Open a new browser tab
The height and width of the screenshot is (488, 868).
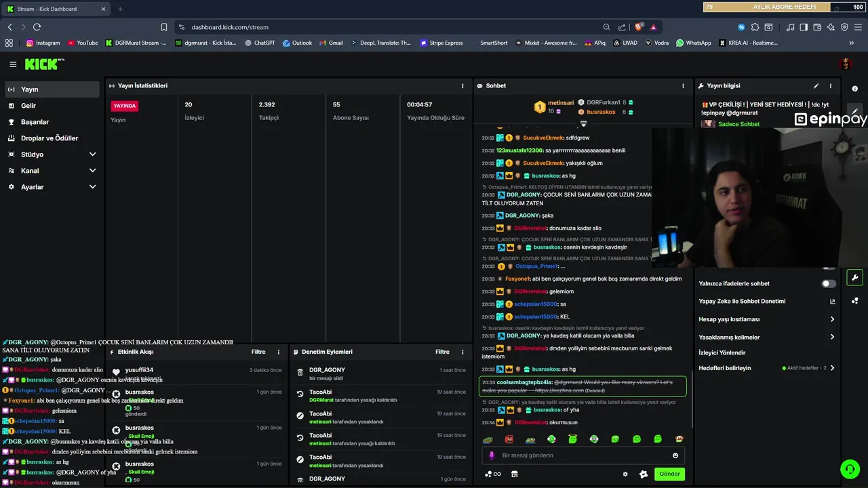point(120,9)
